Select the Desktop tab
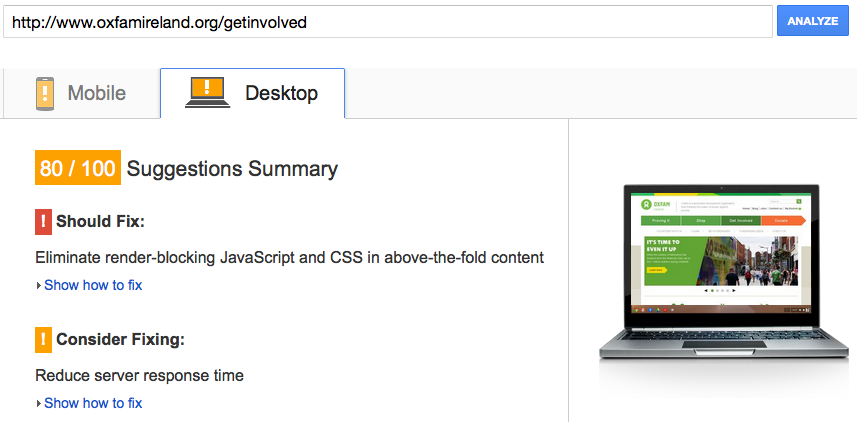The image size is (857, 422). tap(253, 94)
